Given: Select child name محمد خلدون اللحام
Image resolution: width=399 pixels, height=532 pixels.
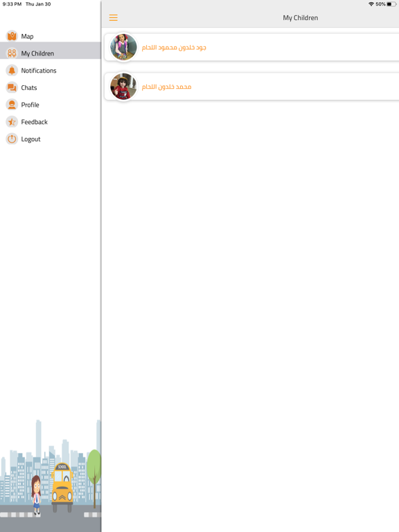Looking at the screenshot, I should pos(166,87).
